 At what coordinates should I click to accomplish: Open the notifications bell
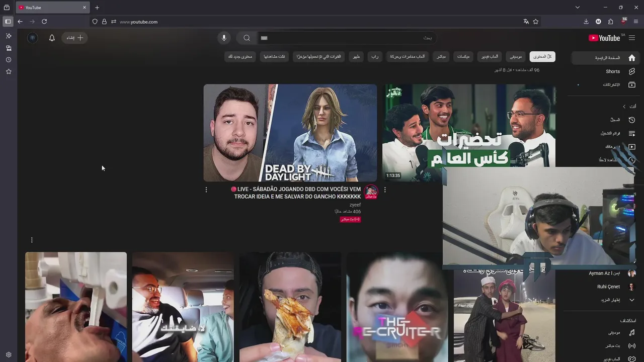[52, 38]
